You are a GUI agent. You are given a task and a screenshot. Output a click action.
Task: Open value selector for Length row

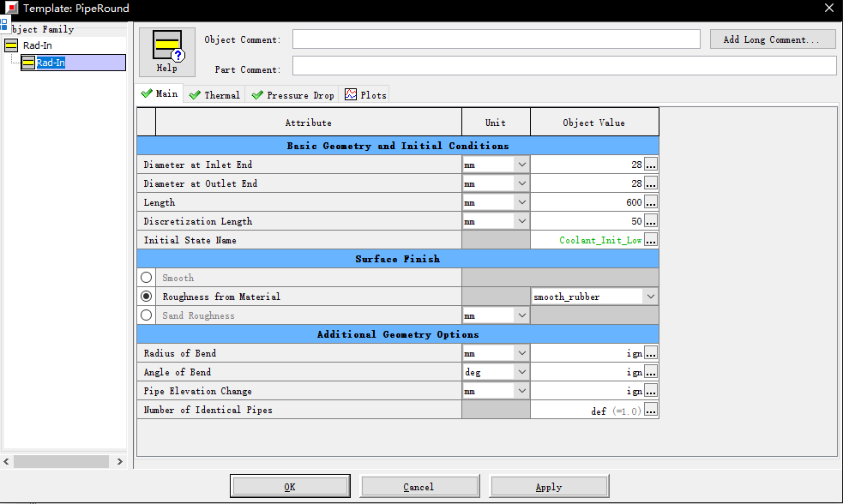(651, 202)
